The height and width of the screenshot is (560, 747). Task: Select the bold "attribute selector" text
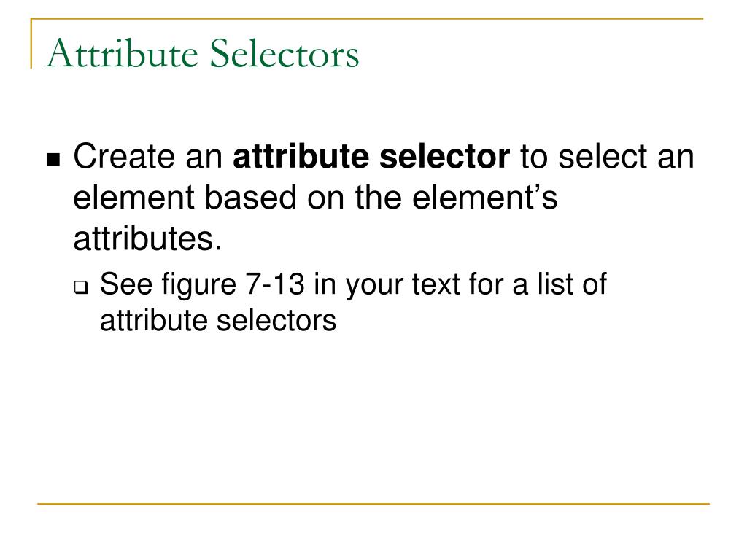tap(371, 157)
